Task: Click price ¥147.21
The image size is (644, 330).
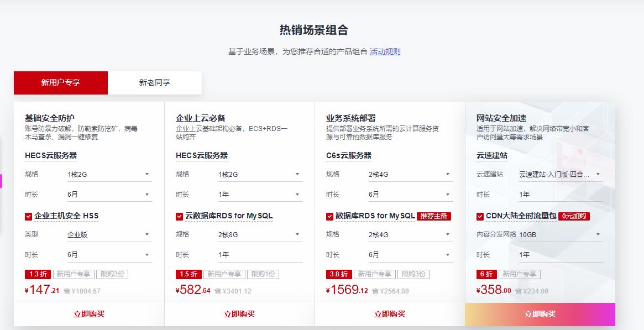Action: point(42,290)
